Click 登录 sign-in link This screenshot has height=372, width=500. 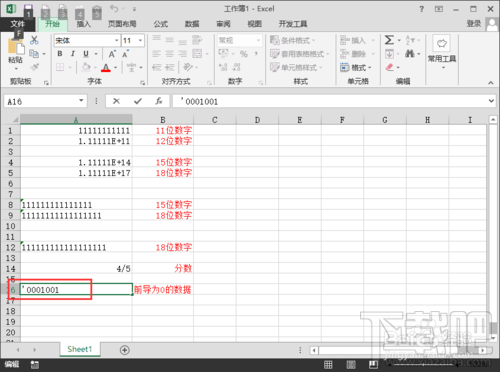tap(474, 24)
